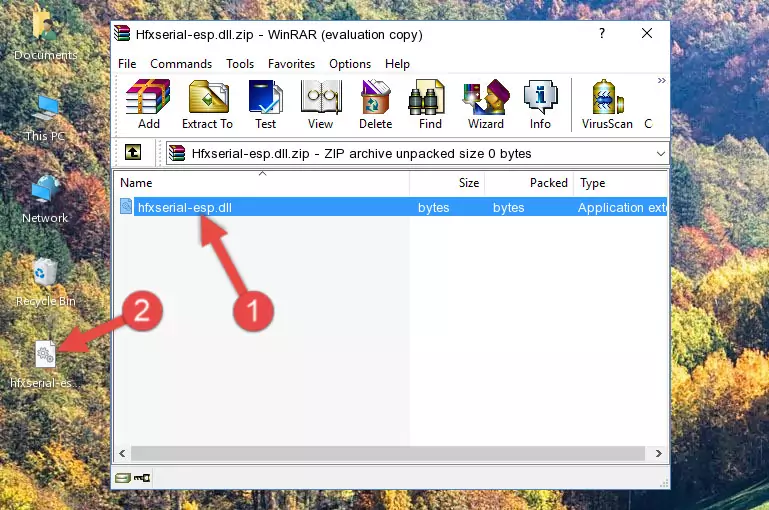Viewport: 769px width, 510px height.
Task: Open the Options menu
Action: click(x=350, y=64)
